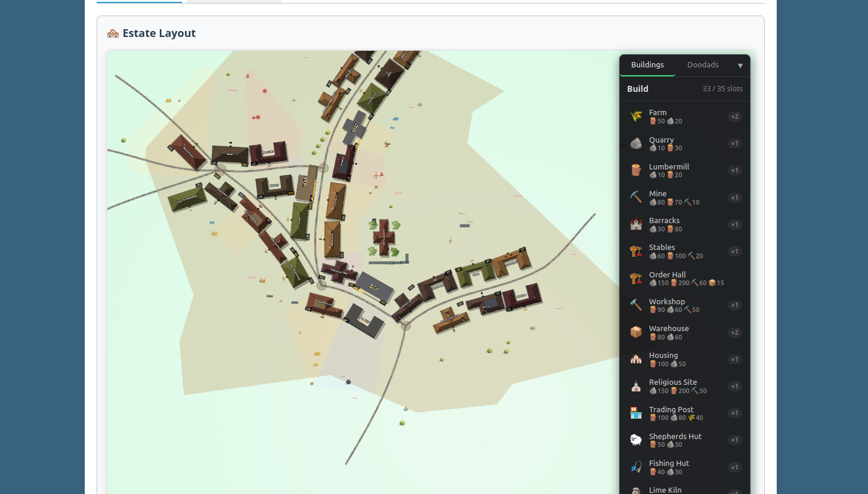This screenshot has height=494, width=868.
Task: Click the "Build" panel heading
Action: [x=637, y=89]
